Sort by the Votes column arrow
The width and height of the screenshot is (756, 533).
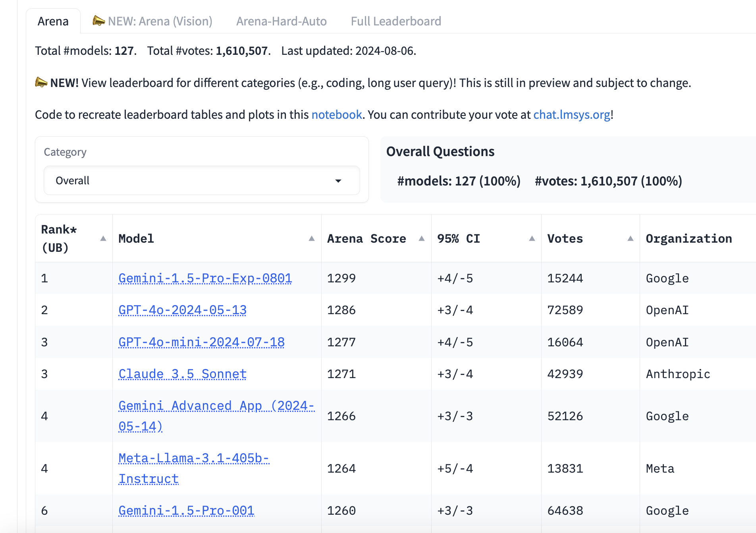click(x=631, y=238)
